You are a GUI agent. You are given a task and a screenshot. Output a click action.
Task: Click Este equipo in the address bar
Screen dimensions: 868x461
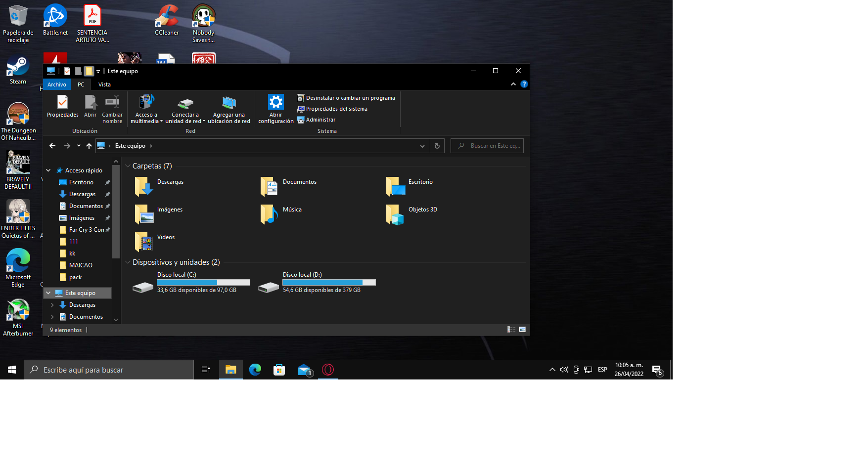coord(130,146)
